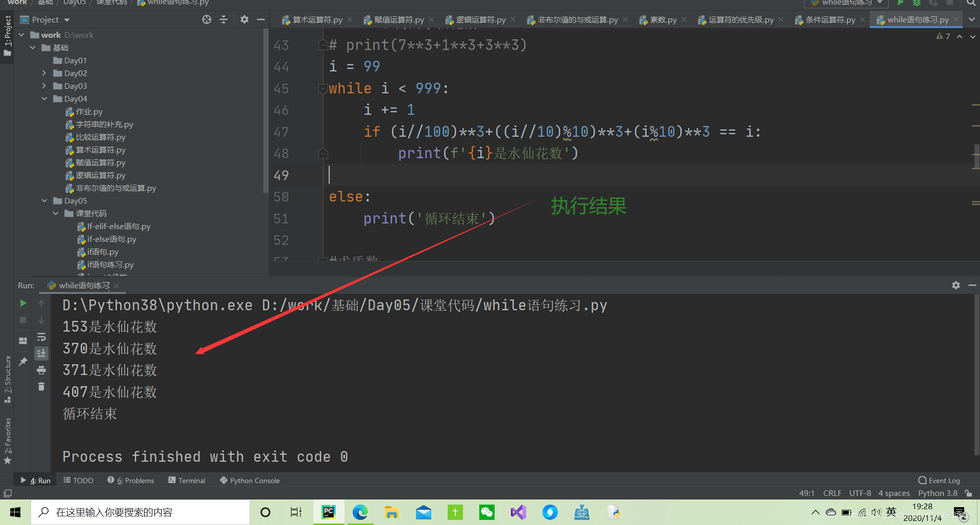Screen dimensions: 980x525
Task: Open the Event Log
Action: coord(939,481)
